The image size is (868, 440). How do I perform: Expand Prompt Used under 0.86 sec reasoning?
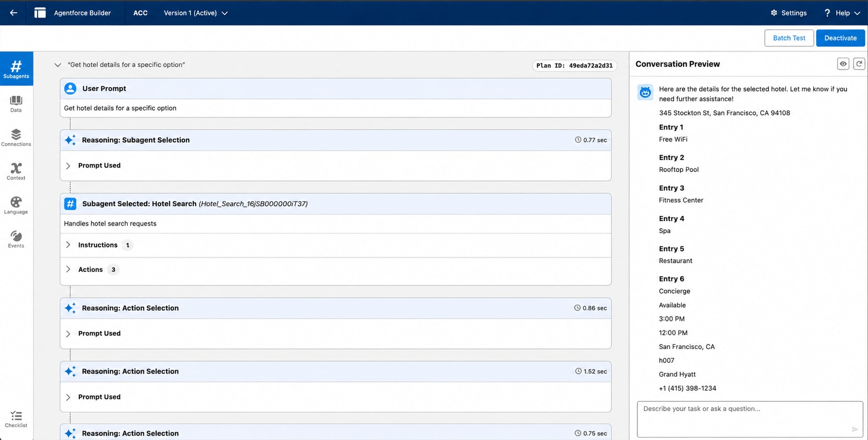point(68,334)
